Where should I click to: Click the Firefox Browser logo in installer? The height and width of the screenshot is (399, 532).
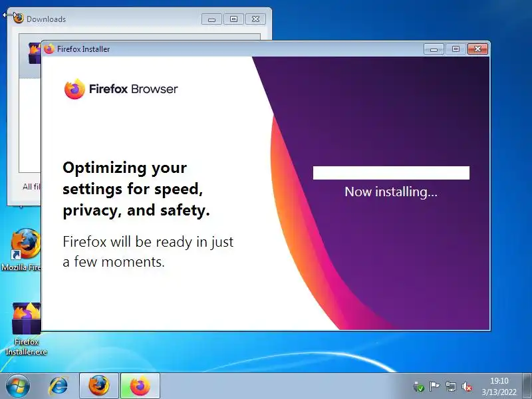pos(121,89)
